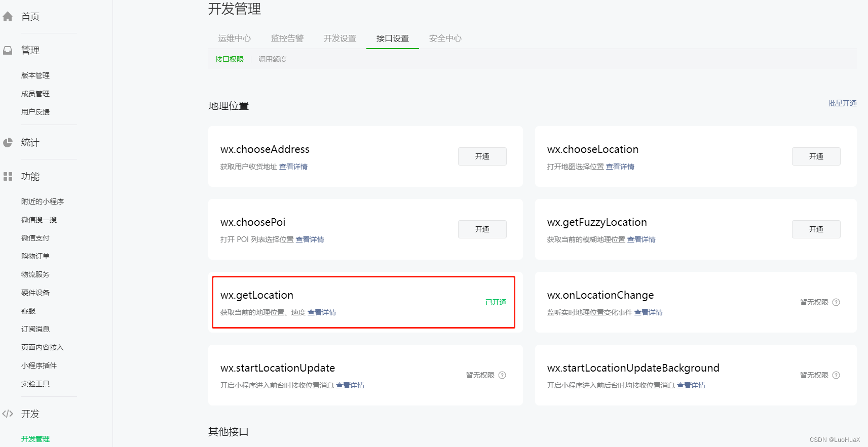Click the 已开通 status for wx.getLocation
This screenshot has width=868, height=447.
point(496,302)
